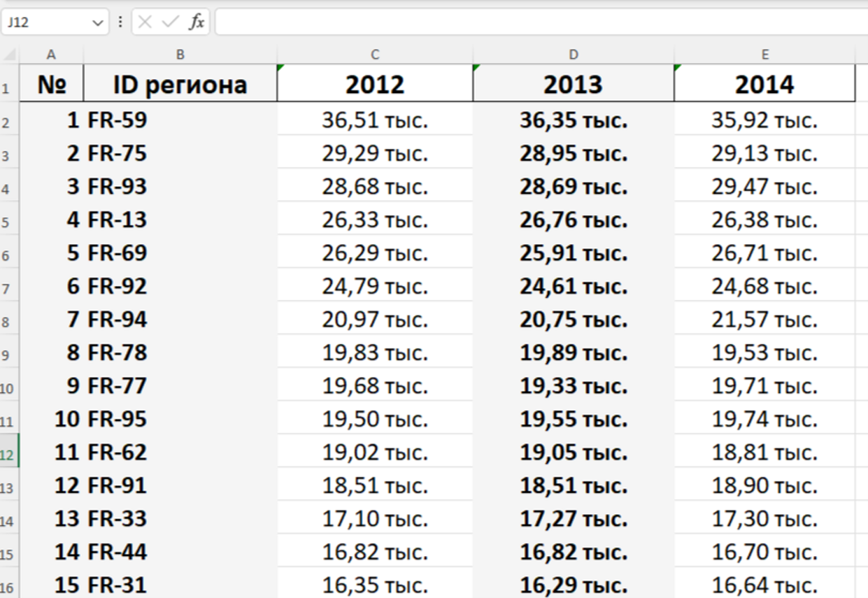Select cell containing FR-93
The image size is (868, 598).
tap(180, 186)
